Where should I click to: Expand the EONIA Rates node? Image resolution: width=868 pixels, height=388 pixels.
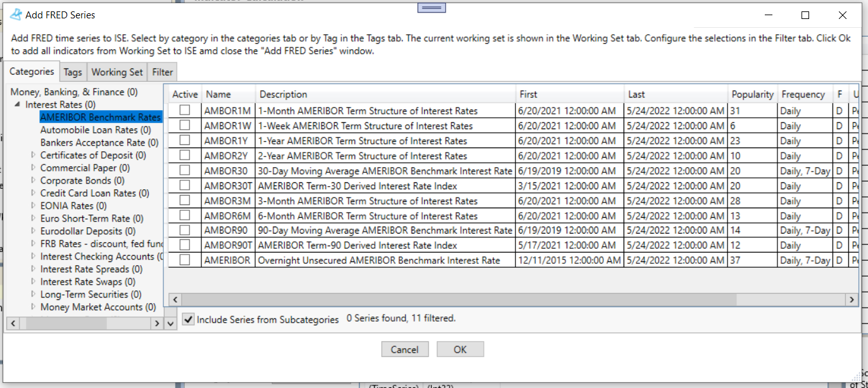click(x=34, y=206)
